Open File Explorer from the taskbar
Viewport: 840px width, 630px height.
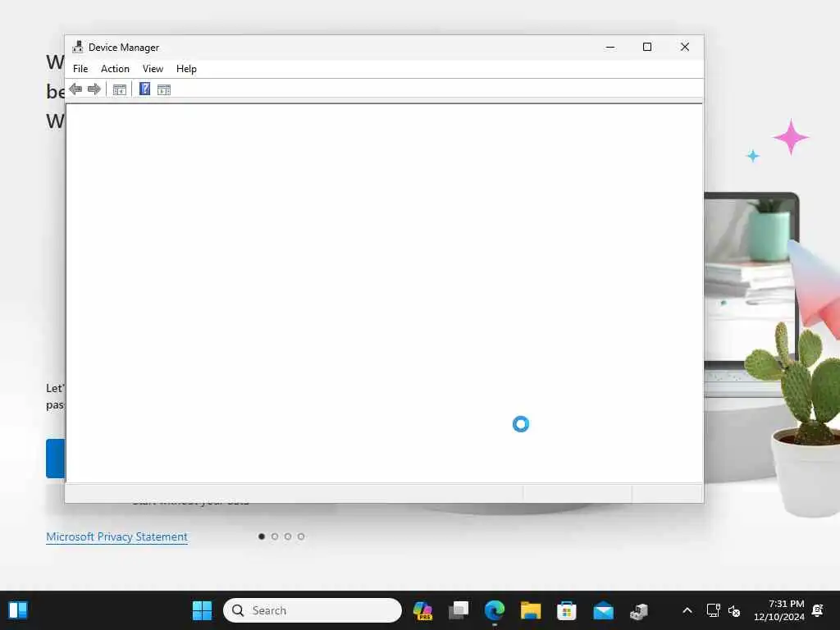click(x=531, y=610)
